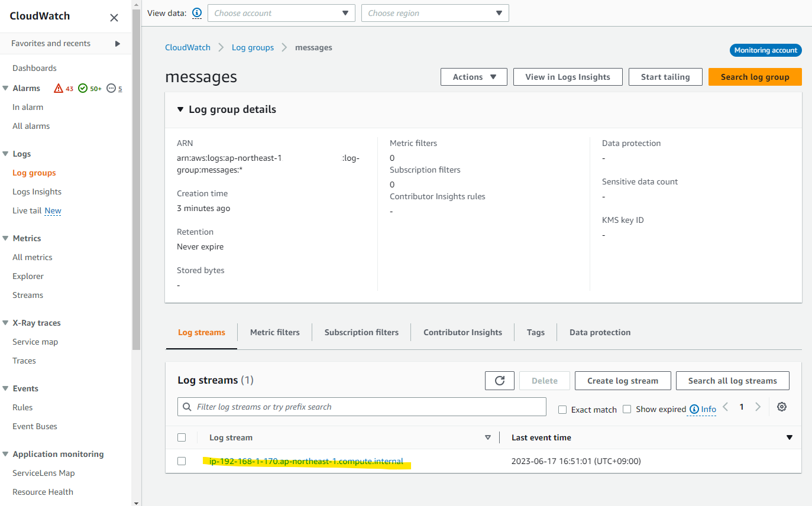Image resolution: width=812 pixels, height=506 pixels.
Task: Click the Log groups breadcrumb link
Action: click(253, 47)
